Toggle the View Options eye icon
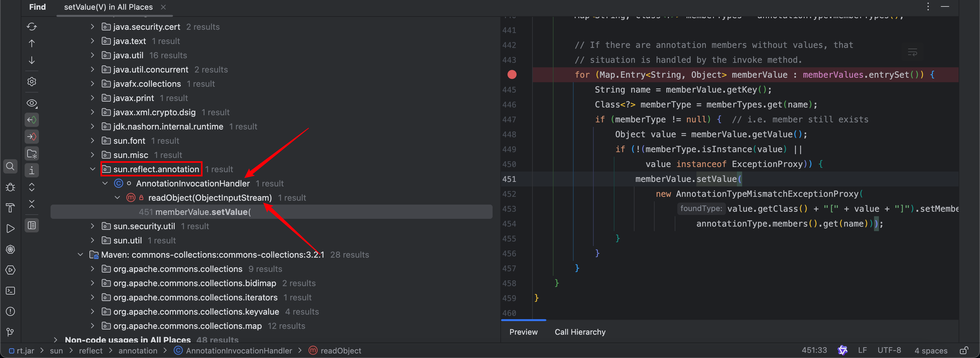This screenshot has height=358, width=980. 31,103
